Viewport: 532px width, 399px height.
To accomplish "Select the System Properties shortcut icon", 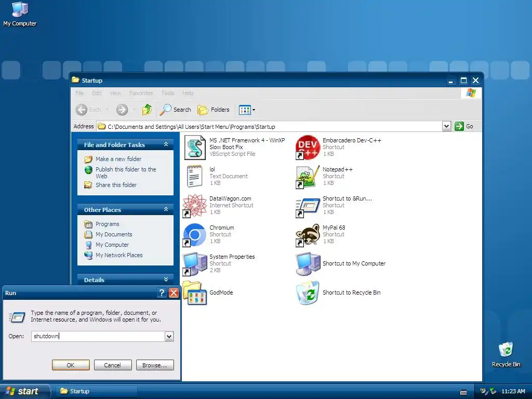I will (x=195, y=264).
